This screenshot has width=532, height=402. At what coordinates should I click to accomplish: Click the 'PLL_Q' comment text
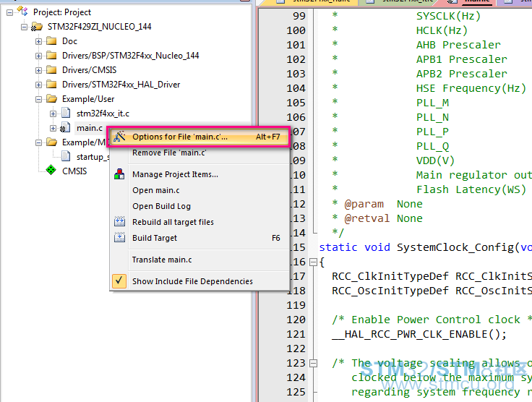[x=432, y=146]
